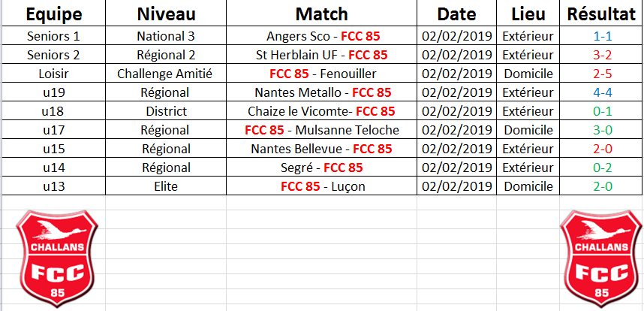Click the Chaize le Vicomte match cell
This screenshot has height=311, width=644.
[321, 111]
